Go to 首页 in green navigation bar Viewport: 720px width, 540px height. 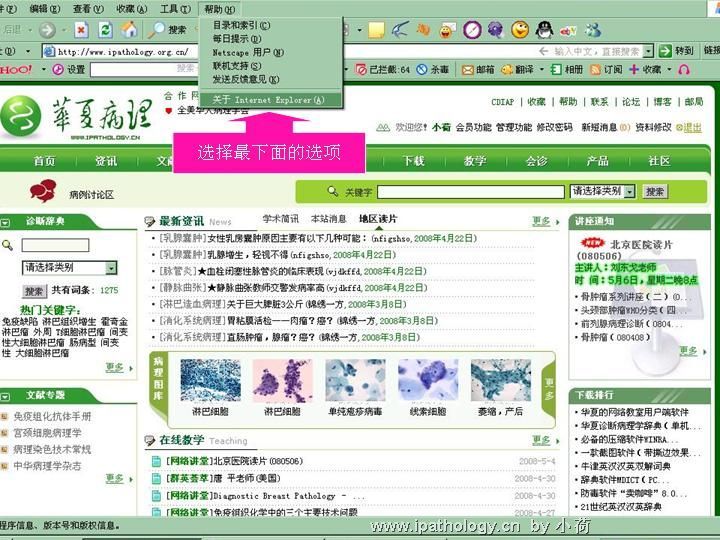click(x=45, y=161)
